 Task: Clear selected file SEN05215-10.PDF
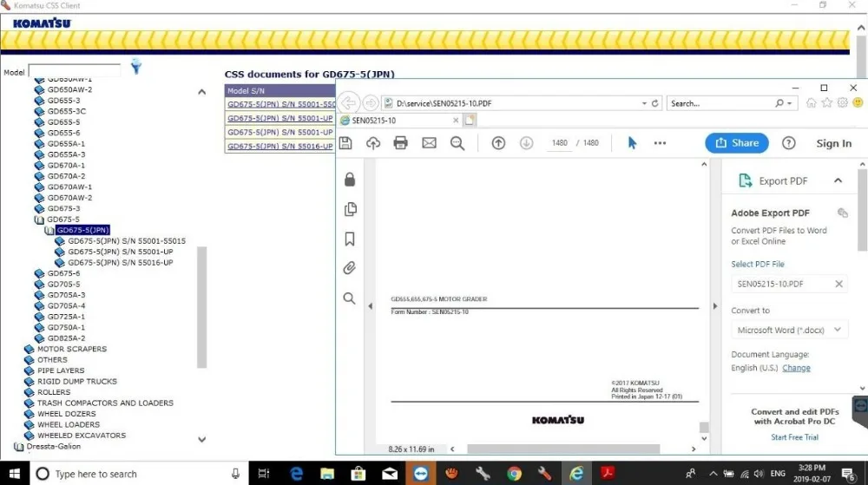pyautogui.click(x=838, y=284)
